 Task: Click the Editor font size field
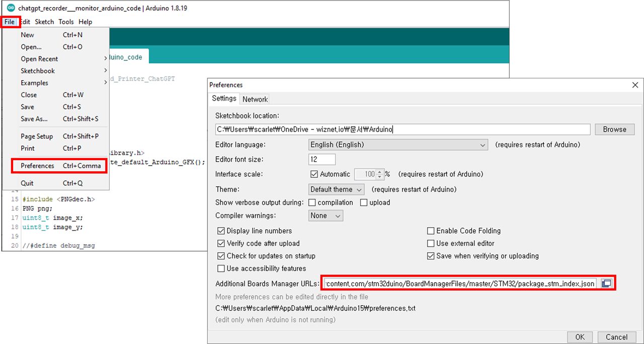click(322, 160)
